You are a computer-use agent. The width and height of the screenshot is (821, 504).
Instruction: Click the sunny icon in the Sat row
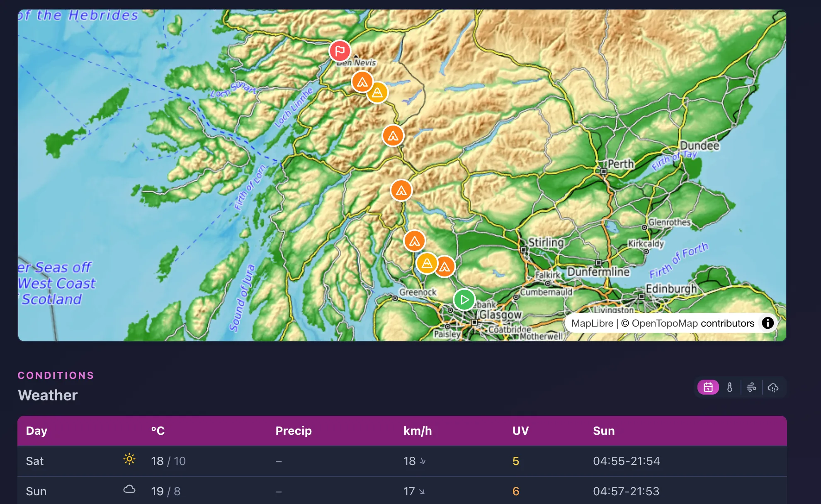pos(129,459)
